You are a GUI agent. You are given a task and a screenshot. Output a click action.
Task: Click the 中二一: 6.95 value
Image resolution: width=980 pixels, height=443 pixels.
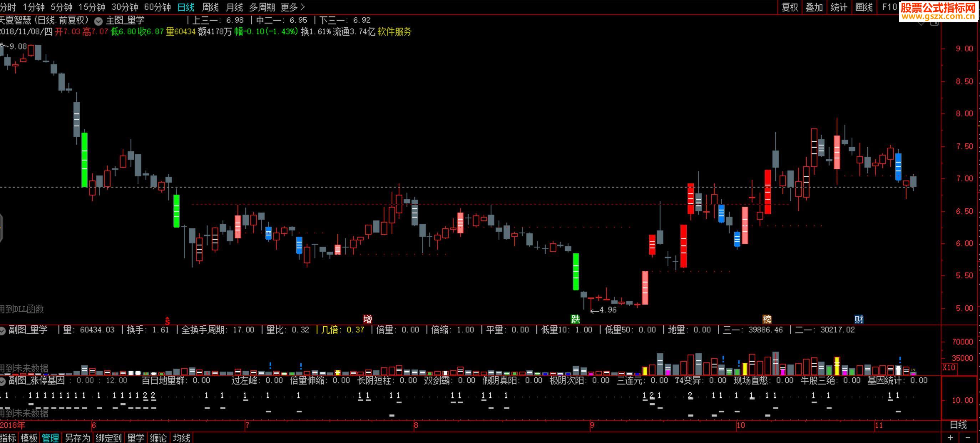281,20
